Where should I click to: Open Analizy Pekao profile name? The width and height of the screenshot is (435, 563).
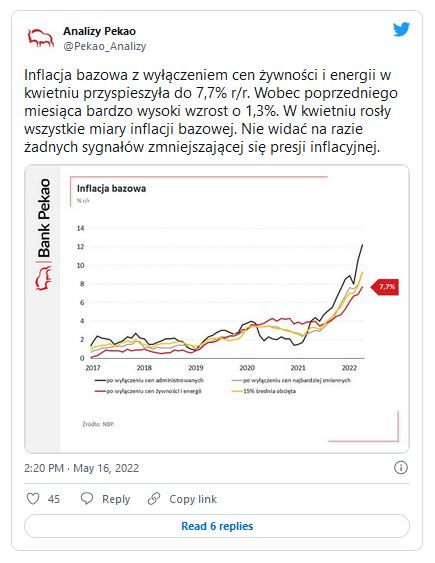coord(99,31)
